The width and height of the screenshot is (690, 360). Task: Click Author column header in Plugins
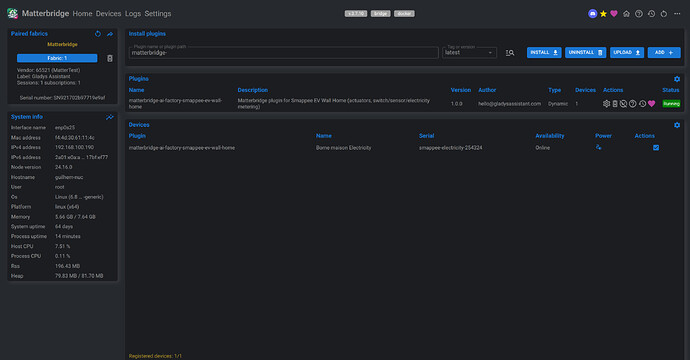[x=487, y=90]
